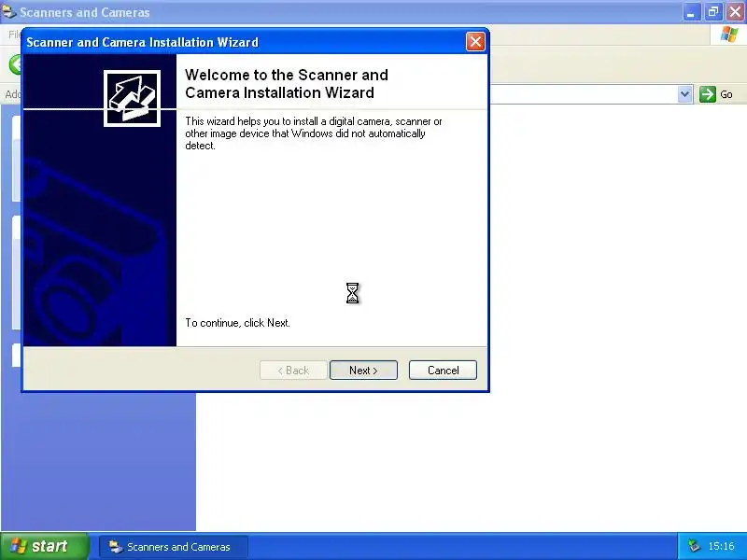This screenshot has width=747, height=560.
Task: Click the system tray hardware icon
Action: click(x=694, y=545)
